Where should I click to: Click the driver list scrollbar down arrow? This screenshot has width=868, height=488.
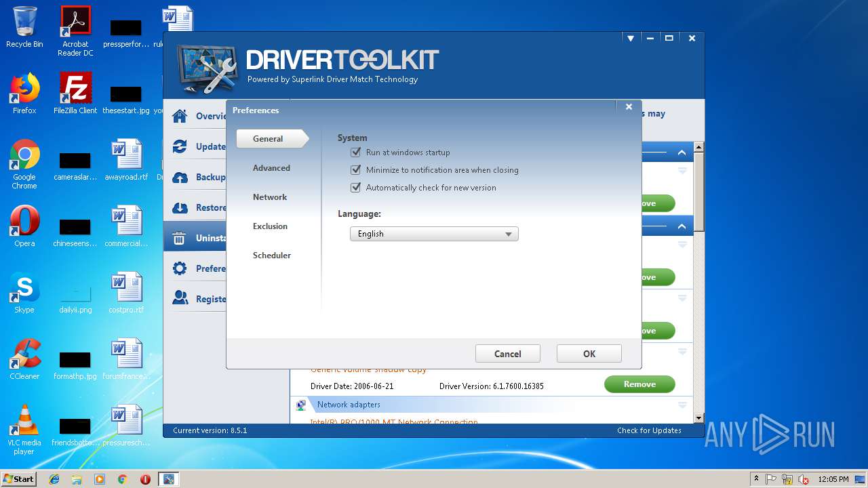click(699, 418)
